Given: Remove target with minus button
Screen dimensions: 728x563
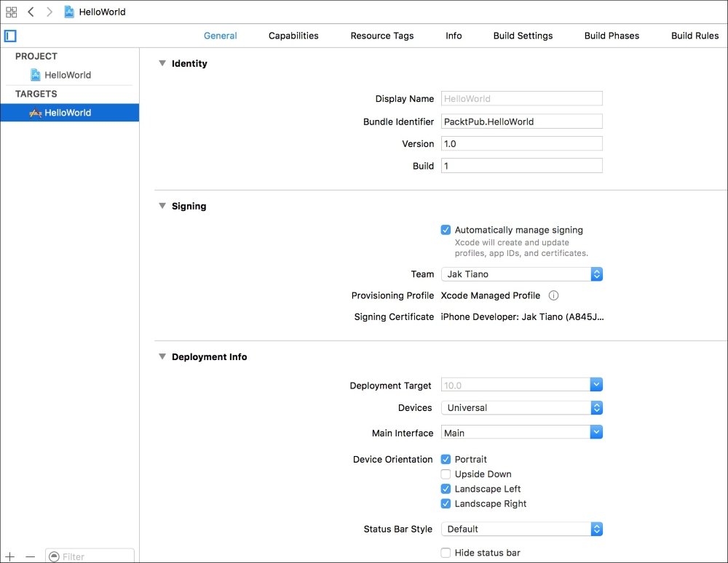Looking at the screenshot, I should (x=30, y=556).
